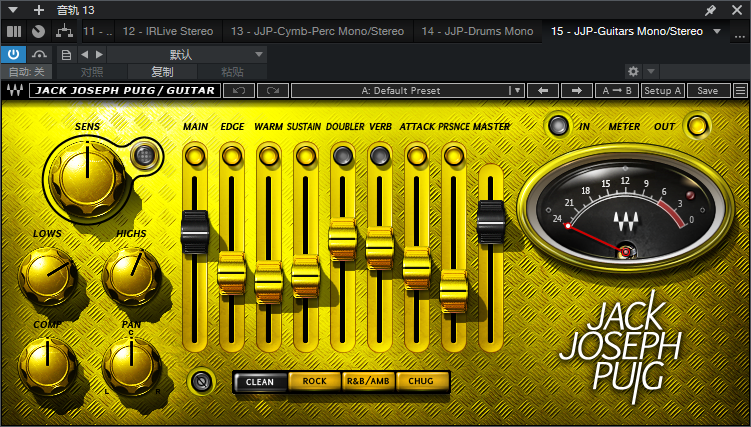Click the DOUBLER fader handle
The image size is (751, 427).
343,239
